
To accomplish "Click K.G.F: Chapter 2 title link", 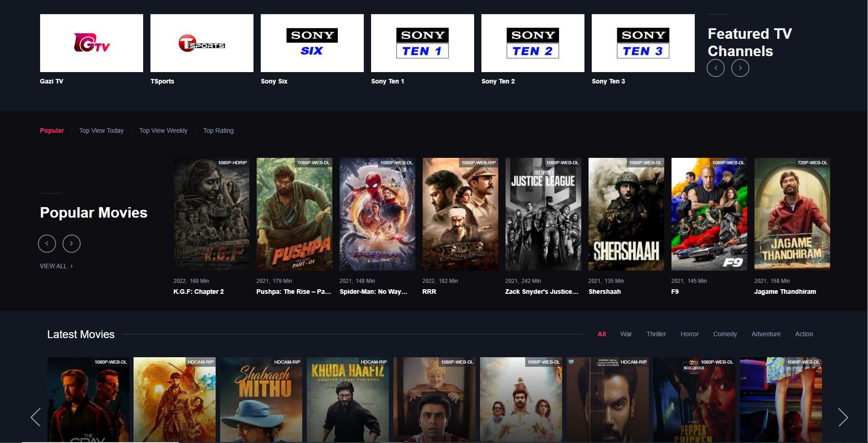I will (x=199, y=292).
